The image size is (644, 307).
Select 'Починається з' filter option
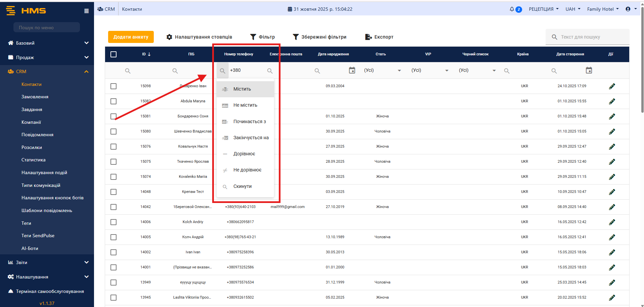coord(249,121)
